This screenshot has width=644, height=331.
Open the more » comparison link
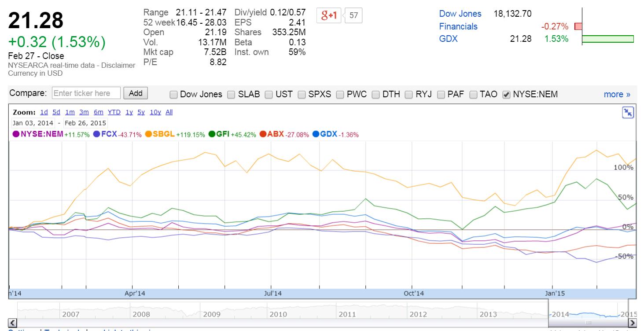[617, 94]
